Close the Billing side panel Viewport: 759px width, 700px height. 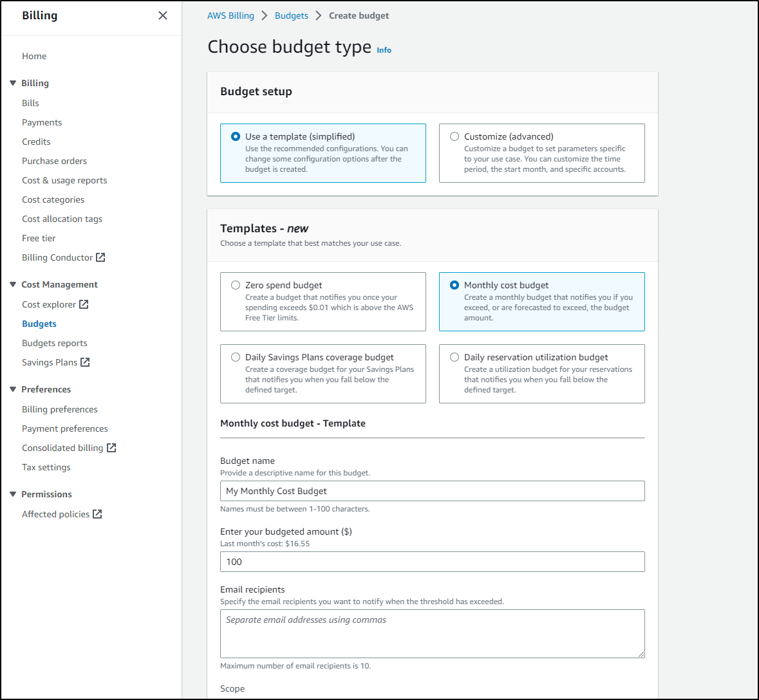(163, 15)
